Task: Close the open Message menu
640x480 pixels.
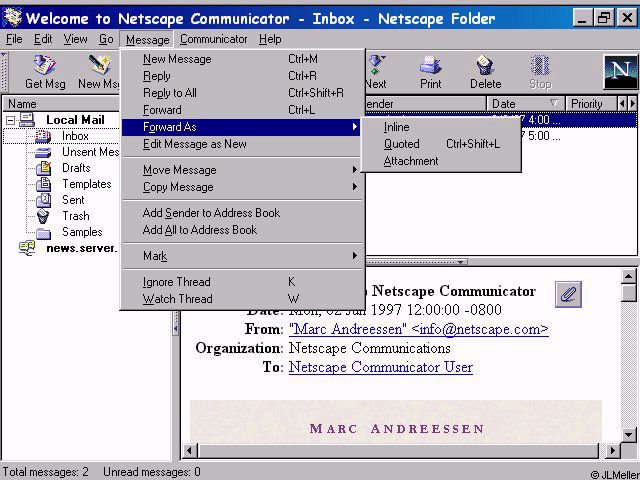Action: click(x=147, y=40)
